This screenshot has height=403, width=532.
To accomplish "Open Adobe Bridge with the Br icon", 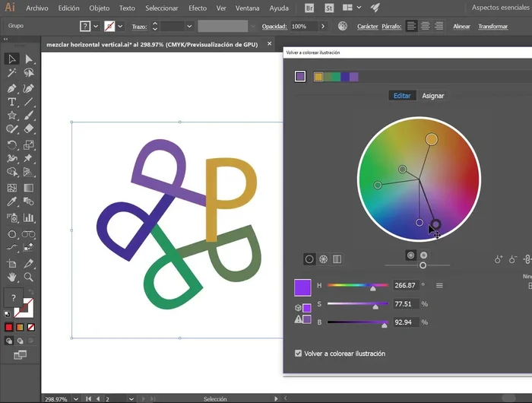I will pos(309,8).
